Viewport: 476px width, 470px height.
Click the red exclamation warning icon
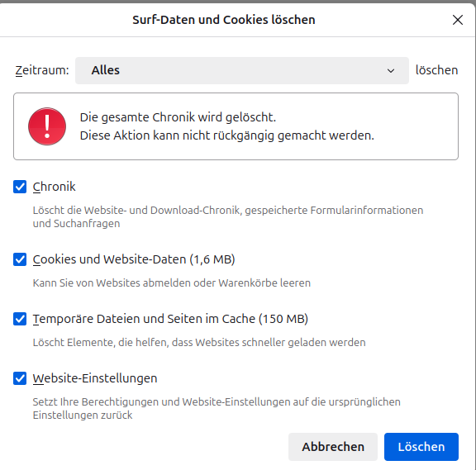pyautogui.click(x=47, y=126)
